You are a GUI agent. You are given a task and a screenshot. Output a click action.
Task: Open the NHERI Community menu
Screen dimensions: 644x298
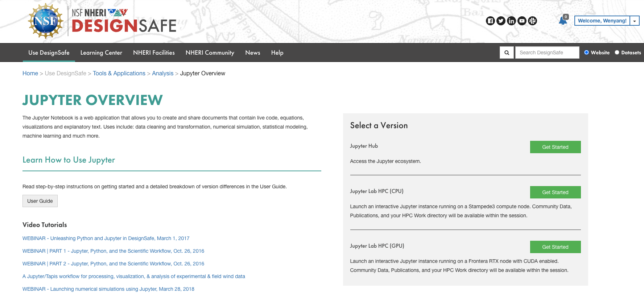210,53
